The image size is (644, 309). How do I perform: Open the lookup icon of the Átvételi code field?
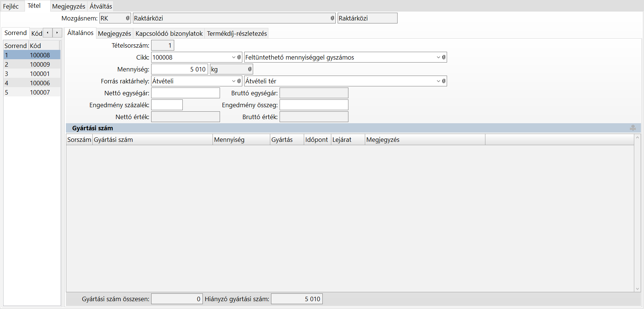(239, 81)
